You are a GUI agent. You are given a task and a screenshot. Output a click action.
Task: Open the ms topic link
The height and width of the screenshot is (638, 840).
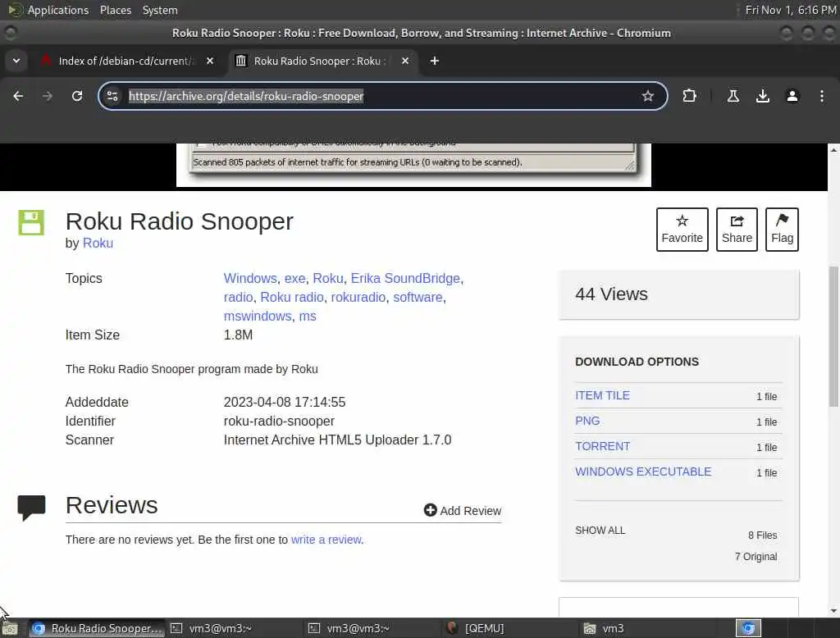pyautogui.click(x=308, y=316)
